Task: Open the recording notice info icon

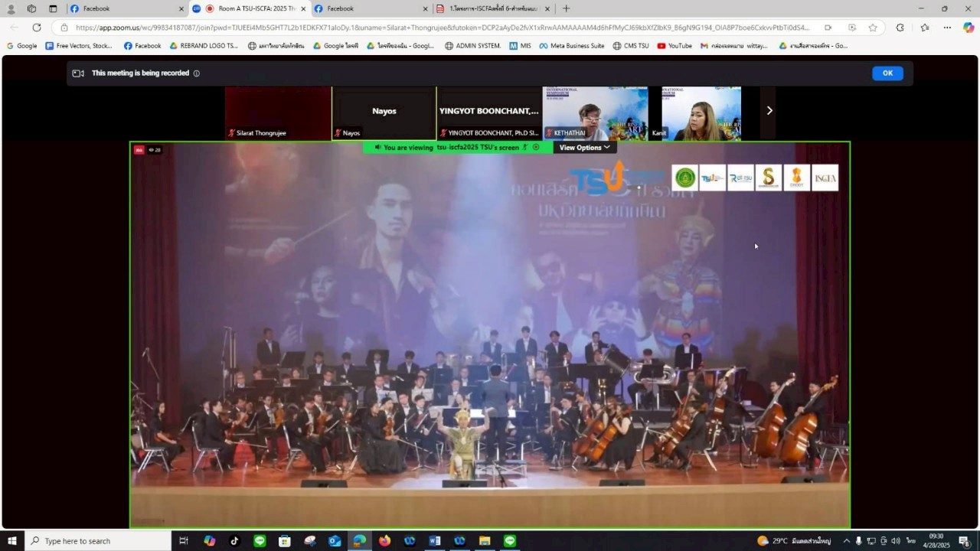Action: point(197,73)
